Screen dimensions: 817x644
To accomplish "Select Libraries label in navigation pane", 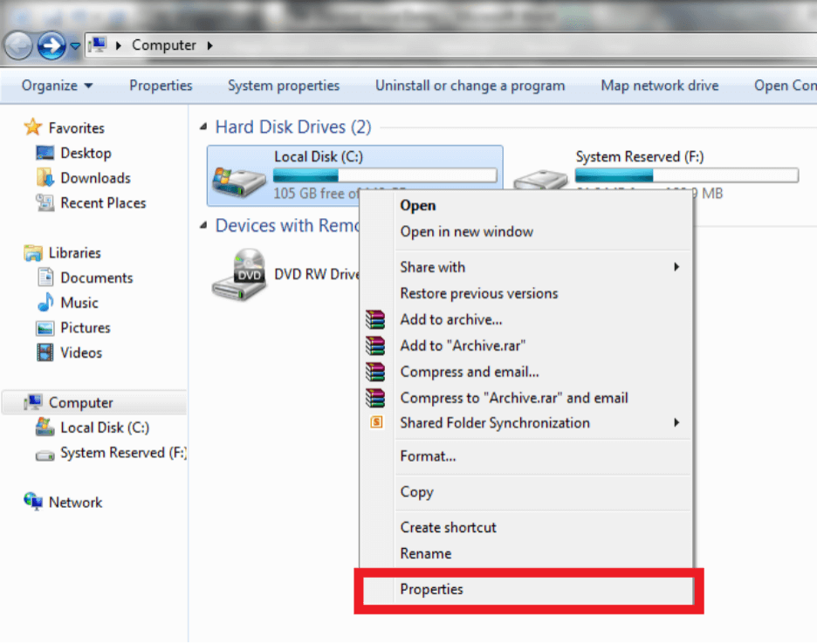I will pos(74,253).
